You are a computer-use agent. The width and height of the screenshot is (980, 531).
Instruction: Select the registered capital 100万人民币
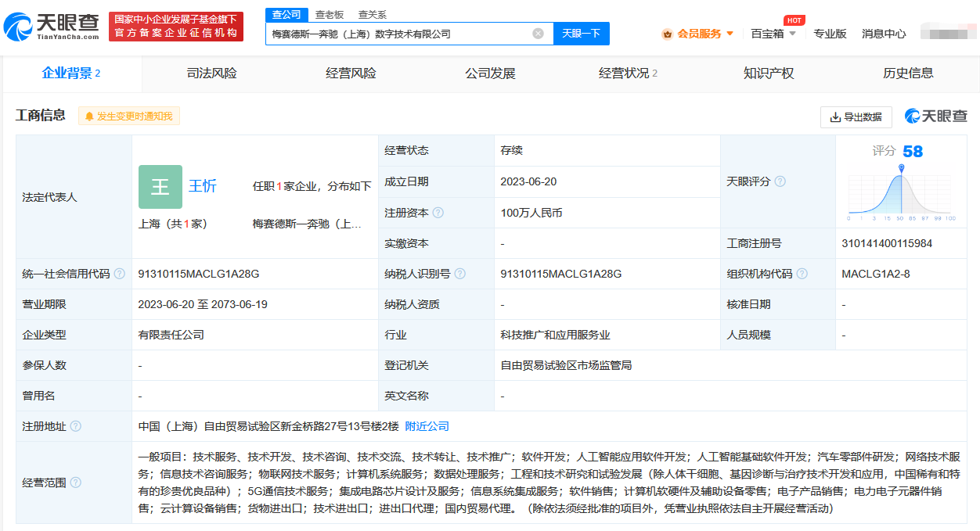click(x=531, y=213)
